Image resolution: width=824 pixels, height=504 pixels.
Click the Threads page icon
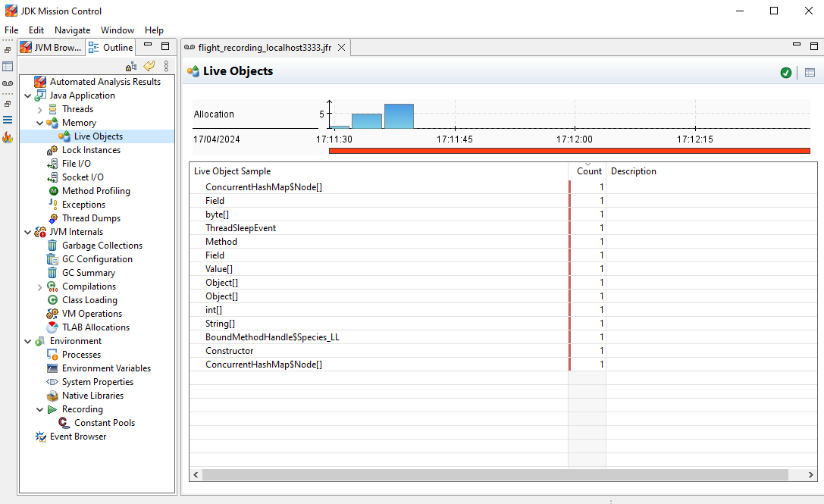52,109
